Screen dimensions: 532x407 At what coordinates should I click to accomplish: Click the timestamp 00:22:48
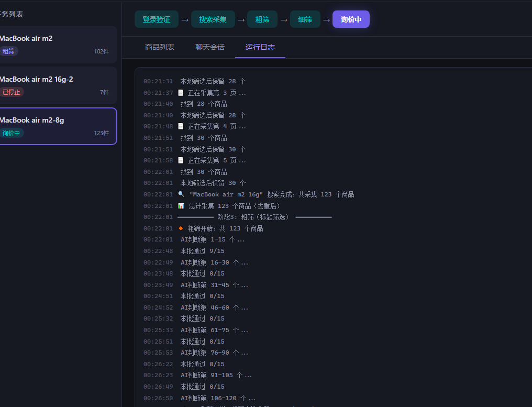click(x=158, y=251)
